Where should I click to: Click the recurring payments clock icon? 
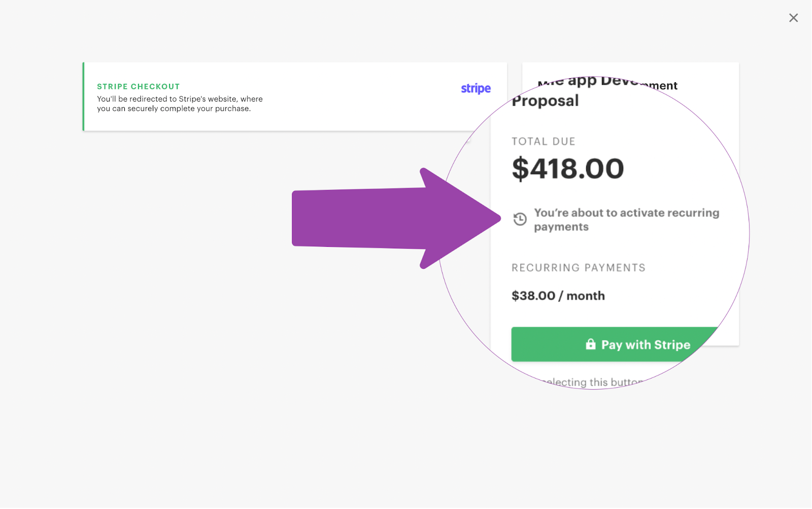point(520,219)
